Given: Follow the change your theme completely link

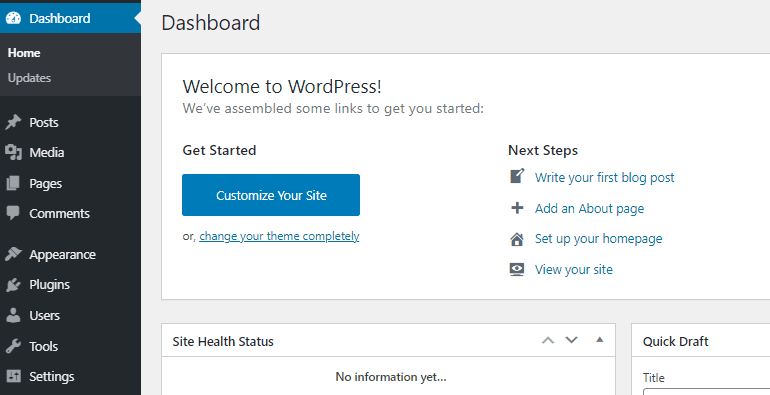Looking at the screenshot, I should pos(279,236).
